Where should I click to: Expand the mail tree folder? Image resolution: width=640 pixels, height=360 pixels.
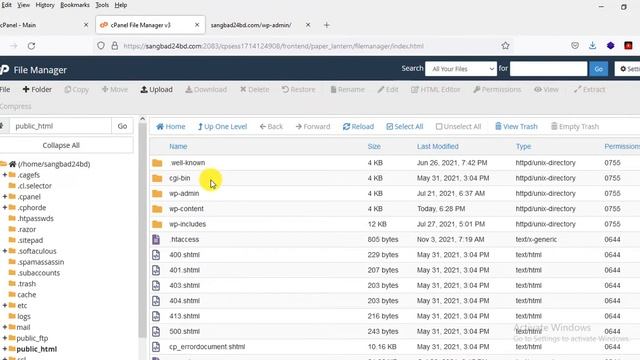point(4,327)
